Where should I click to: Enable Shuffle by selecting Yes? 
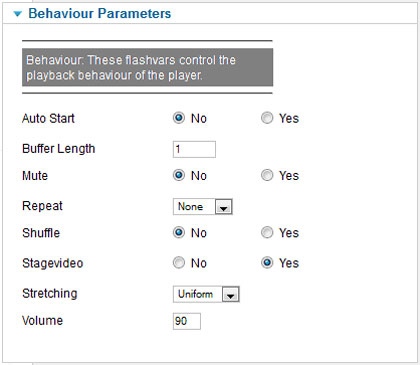pos(267,232)
